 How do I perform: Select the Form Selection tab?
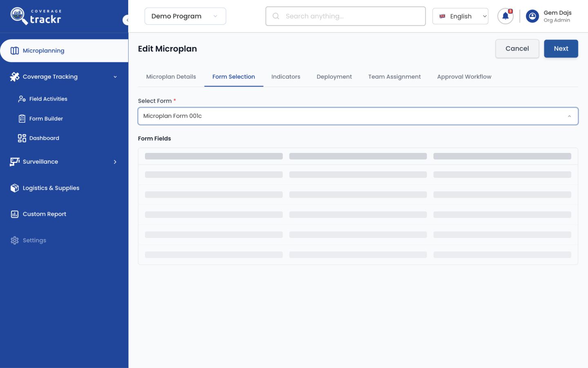click(234, 77)
